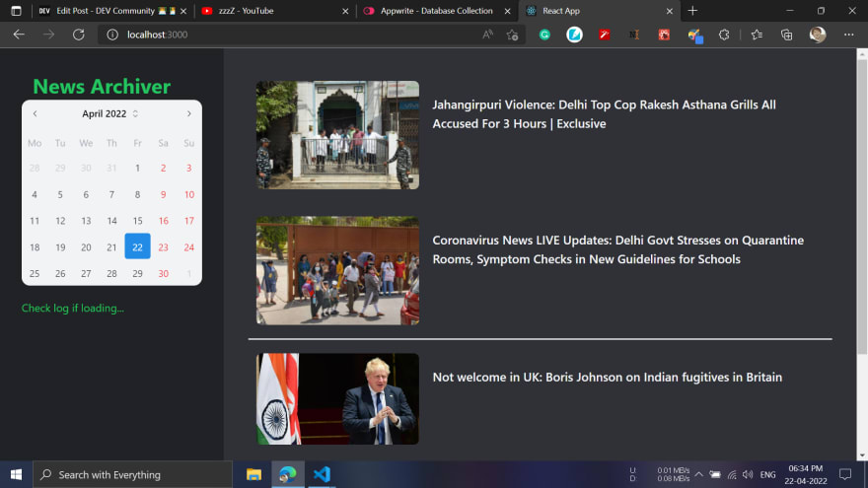Open the orange N extension icon
The image size is (868, 488).
[634, 35]
